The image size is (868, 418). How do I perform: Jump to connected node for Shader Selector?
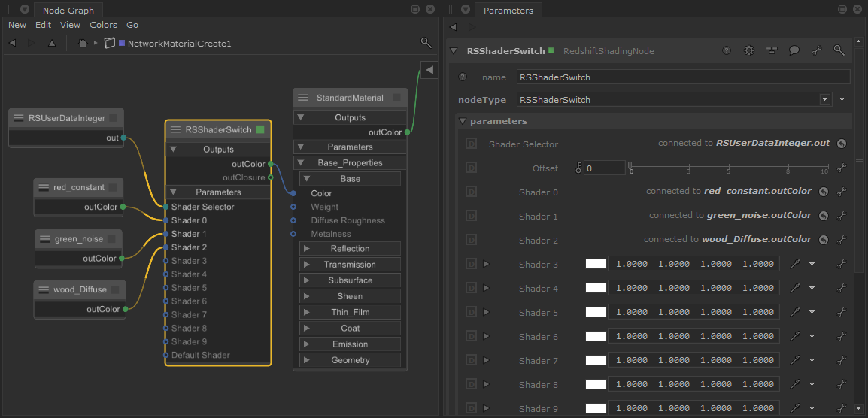pos(842,144)
